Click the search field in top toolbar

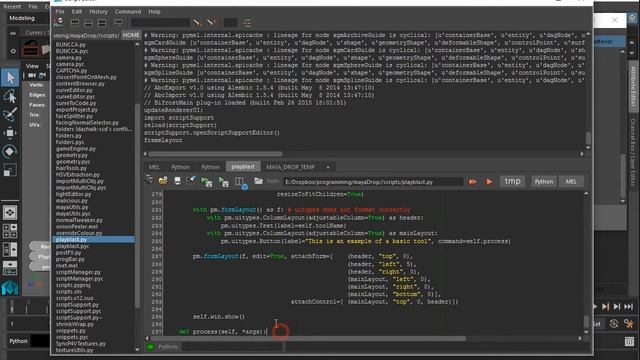pos(160,23)
